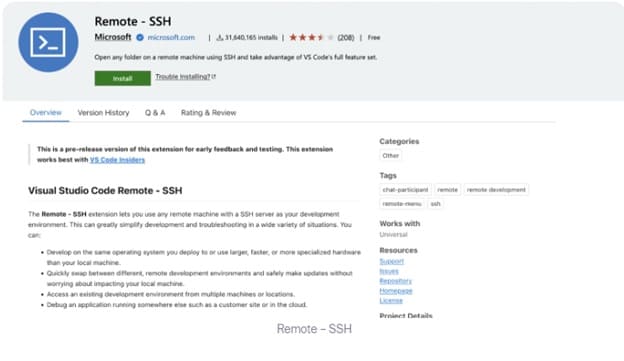The image size is (624, 361).
Task: Open the Support resource link
Action: point(392,261)
